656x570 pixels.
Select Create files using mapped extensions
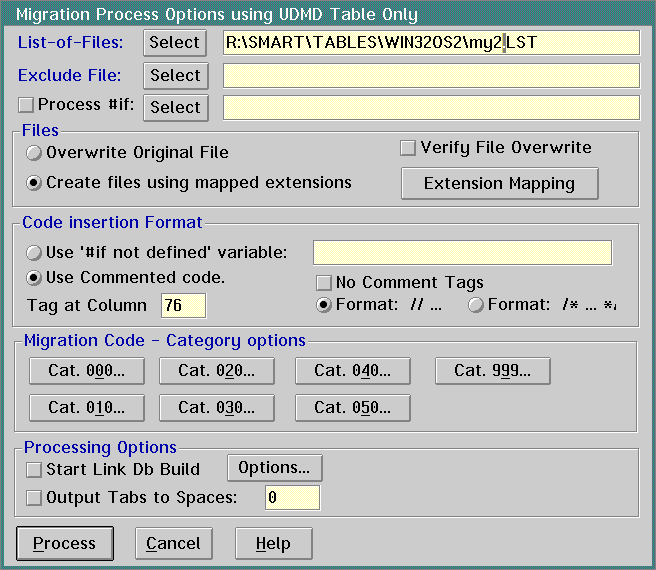[35, 183]
